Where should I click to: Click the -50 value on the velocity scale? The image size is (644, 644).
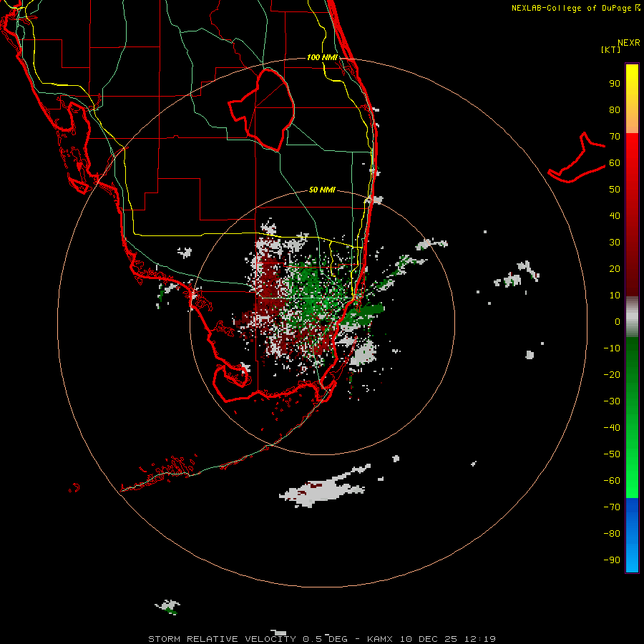tap(612, 454)
